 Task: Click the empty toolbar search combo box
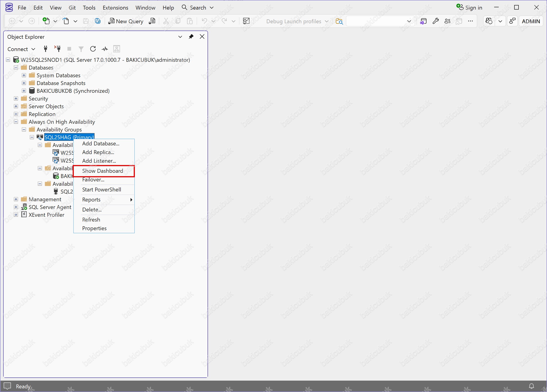coord(376,21)
